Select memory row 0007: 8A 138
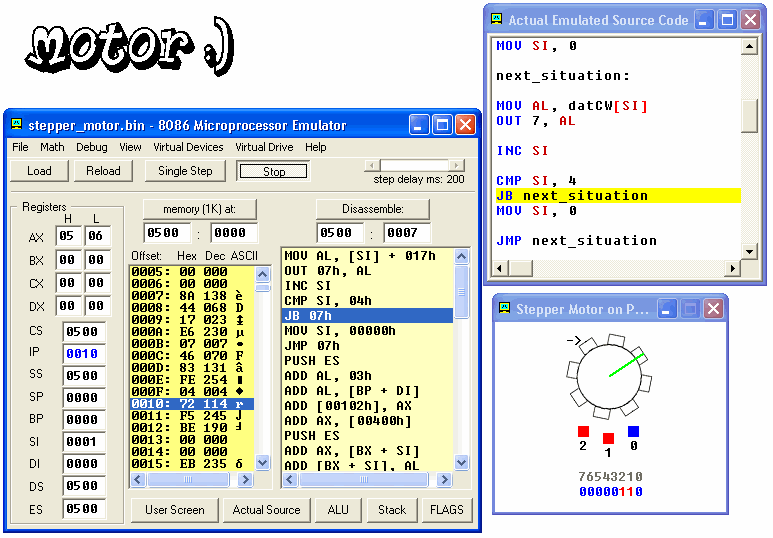Viewport: 773px width, 538px height. [192, 296]
